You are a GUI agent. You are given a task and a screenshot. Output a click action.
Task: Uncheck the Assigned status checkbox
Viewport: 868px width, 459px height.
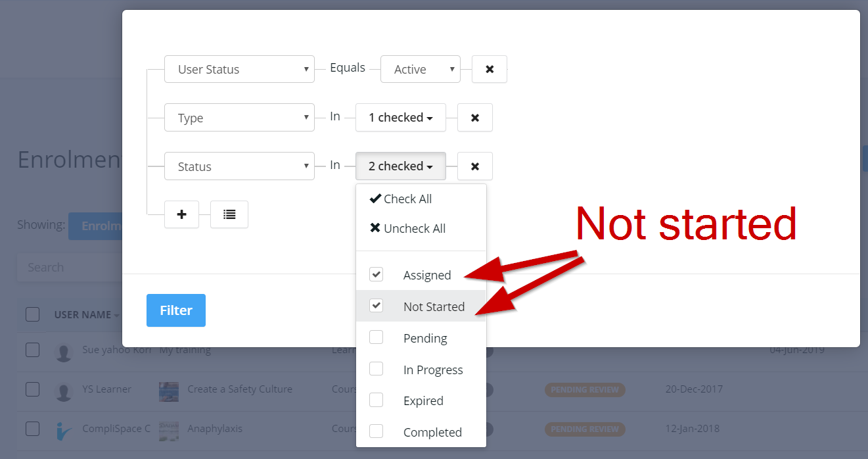pos(376,274)
